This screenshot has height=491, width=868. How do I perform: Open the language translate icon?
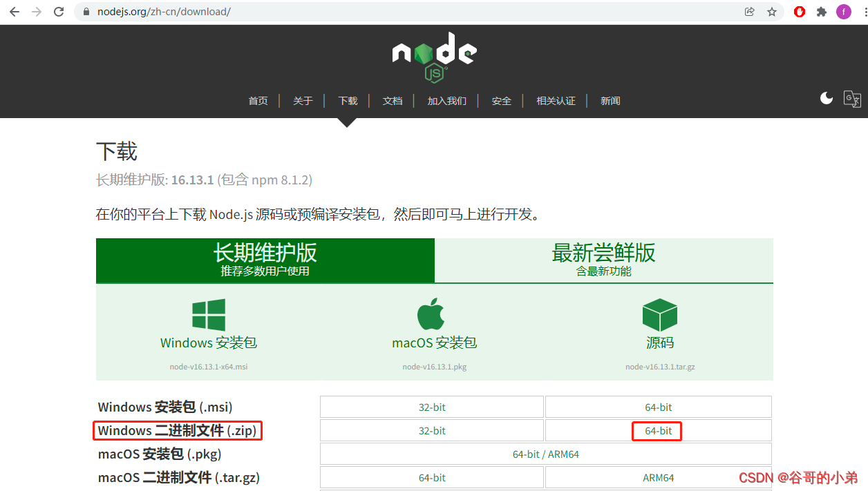[x=853, y=99]
